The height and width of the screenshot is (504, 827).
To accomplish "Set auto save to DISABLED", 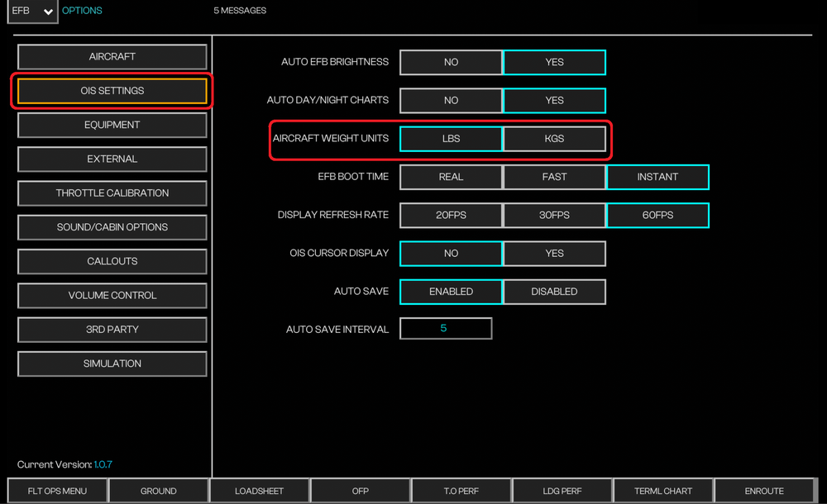I will [554, 292].
